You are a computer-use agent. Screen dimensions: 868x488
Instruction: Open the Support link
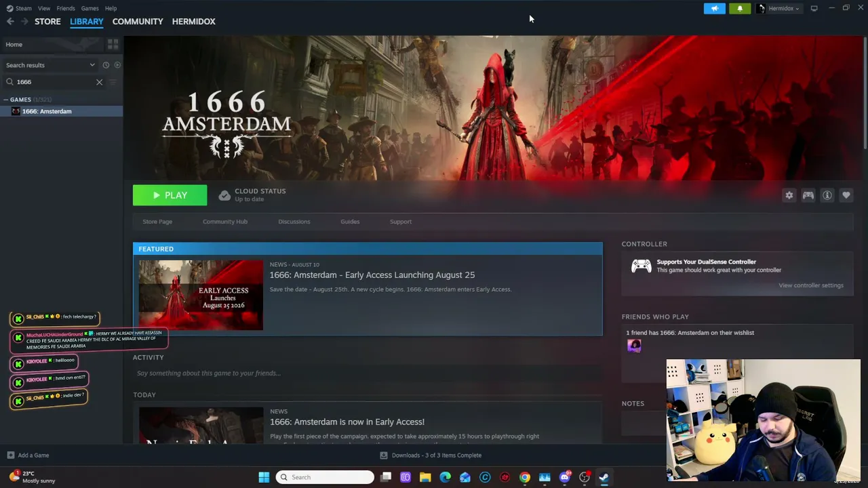tap(401, 222)
